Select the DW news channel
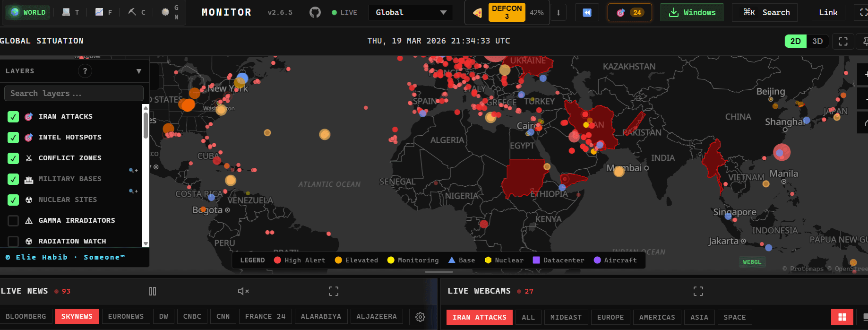Screen dimensions: 868x330 163,316
